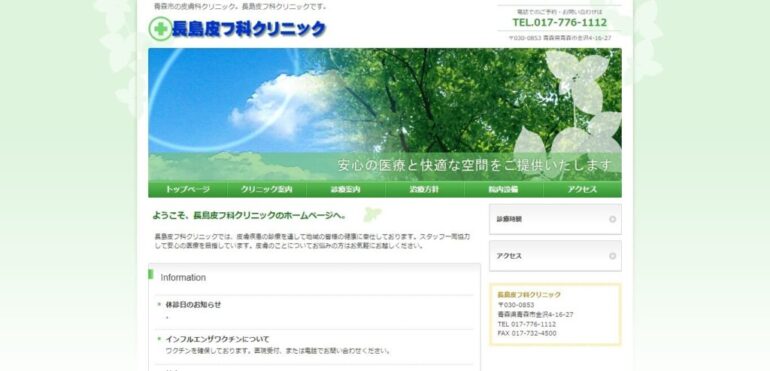Go to the 治療方針 navigation item
This screenshot has height=371, width=770.
425,189
